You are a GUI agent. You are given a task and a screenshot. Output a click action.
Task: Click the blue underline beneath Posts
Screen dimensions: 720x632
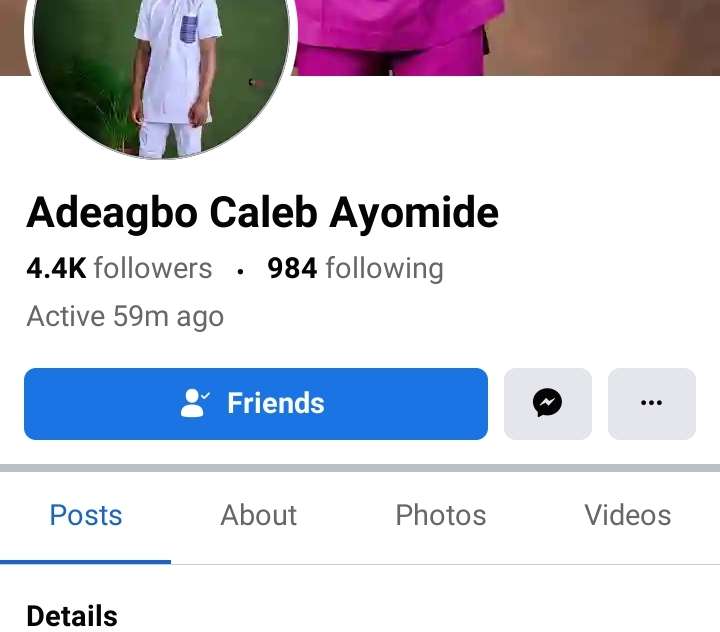coord(85,562)
